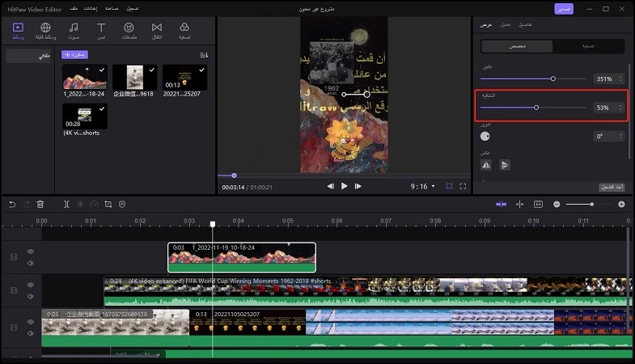Select the left custom segment button

point(517,46)
